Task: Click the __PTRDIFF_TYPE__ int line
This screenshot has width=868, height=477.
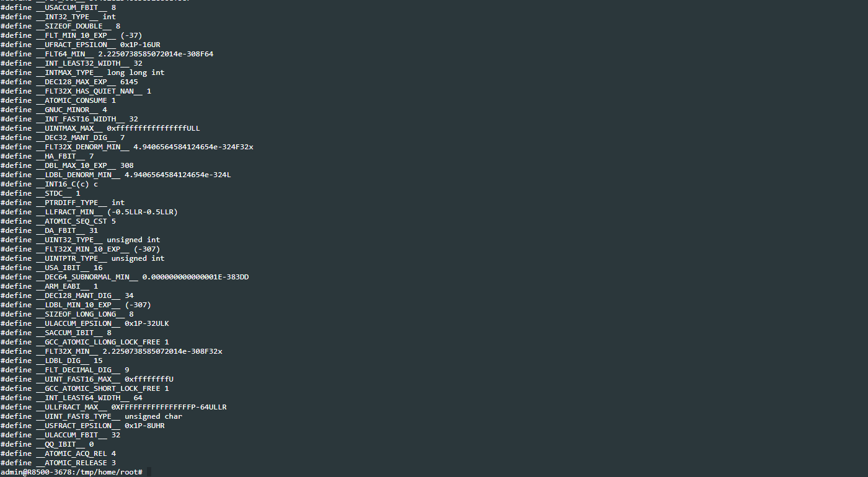Action: pyautogui.click(x=63, y=203)
